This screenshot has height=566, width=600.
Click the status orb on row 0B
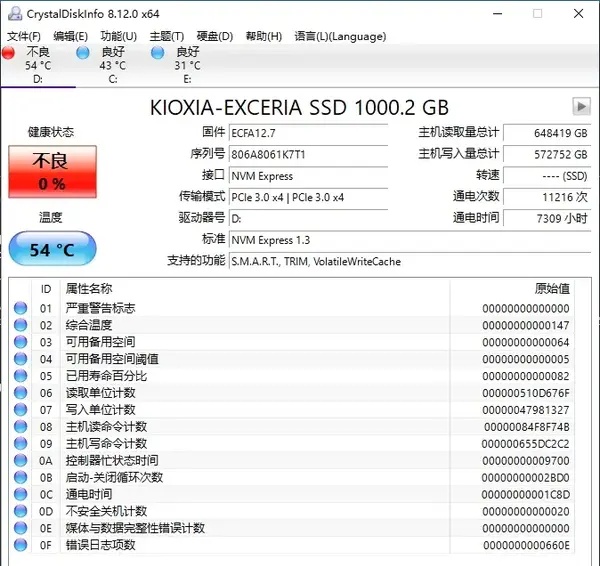pyautogui.click(x=20, y=477)
